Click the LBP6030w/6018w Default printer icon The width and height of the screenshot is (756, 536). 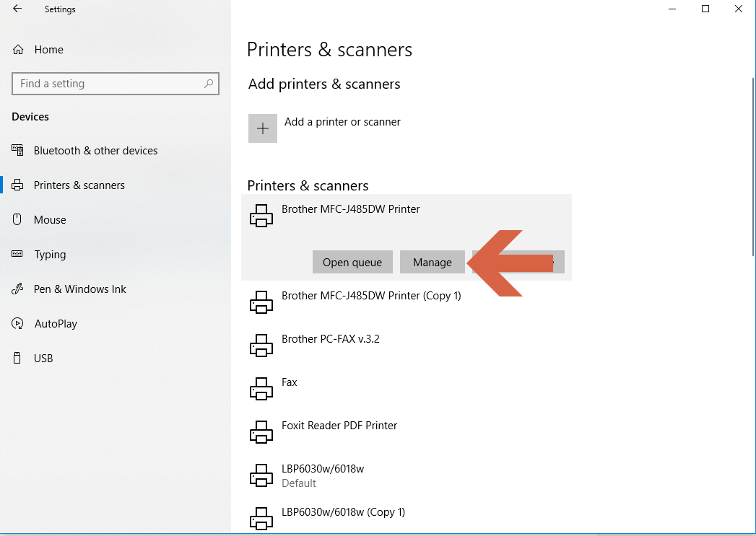pyautogui.click(x=261, y=476)
